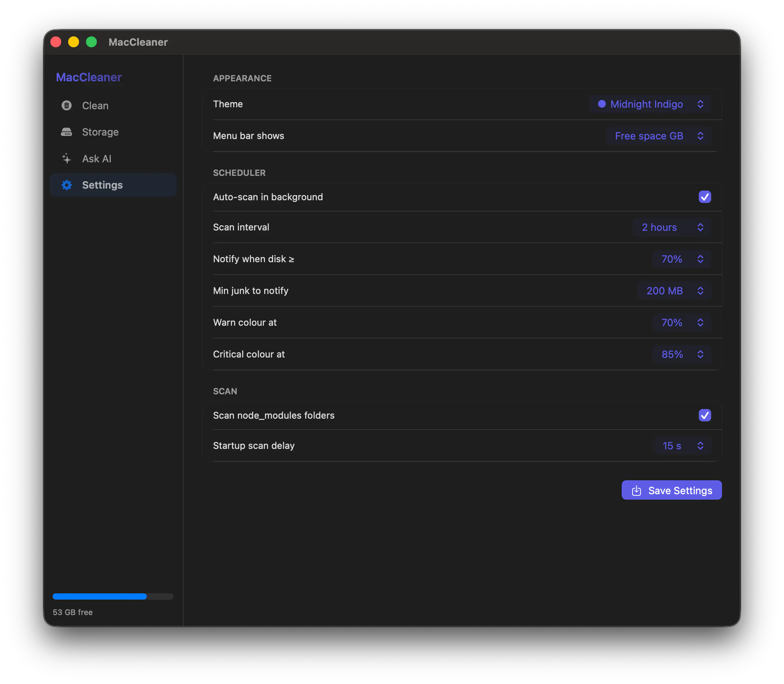Open Min junk to notify dropdown

coord(674,291)
